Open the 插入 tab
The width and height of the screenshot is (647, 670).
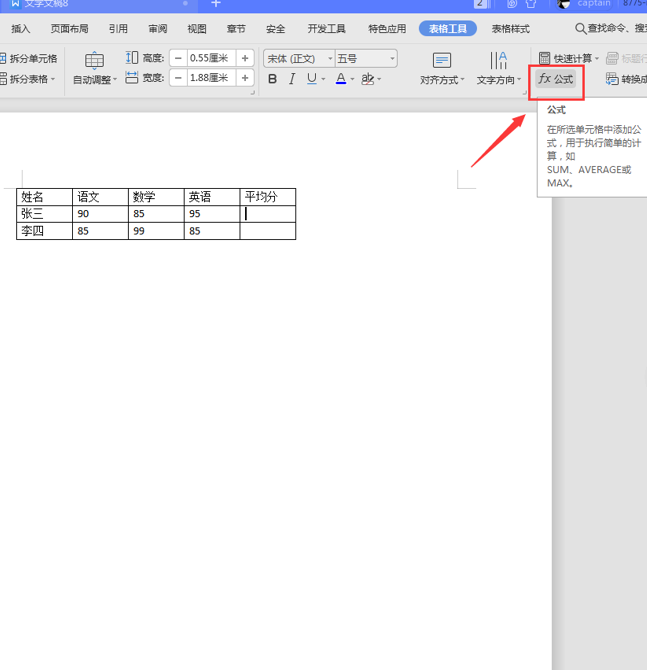tap(21, 29)
